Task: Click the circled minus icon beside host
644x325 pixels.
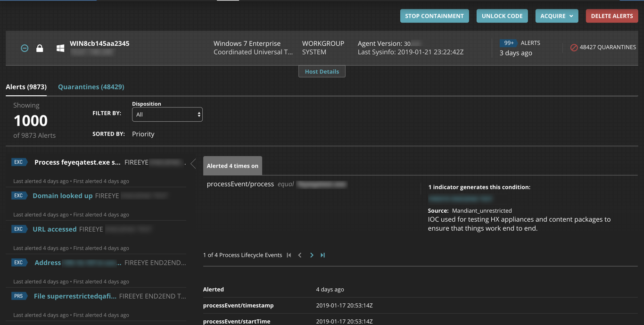Action: pos(25,48)
